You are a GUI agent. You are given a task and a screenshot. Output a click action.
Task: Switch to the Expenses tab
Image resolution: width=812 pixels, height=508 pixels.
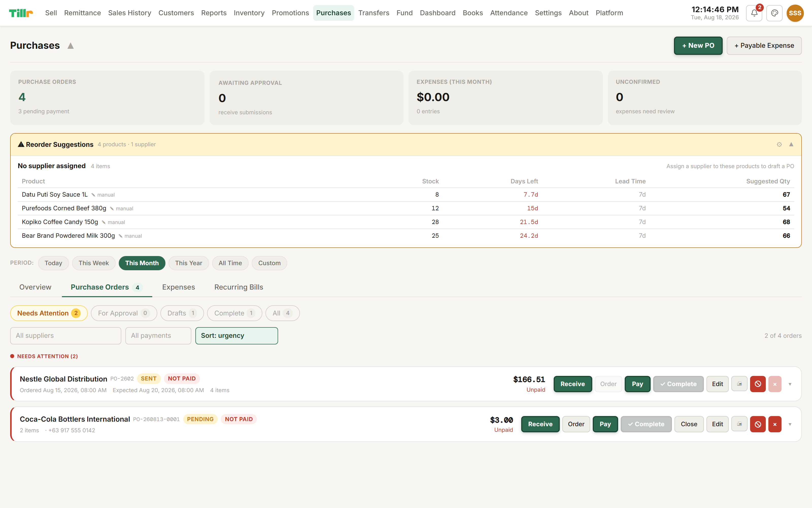pyautogui.click(x=178, y=287)
